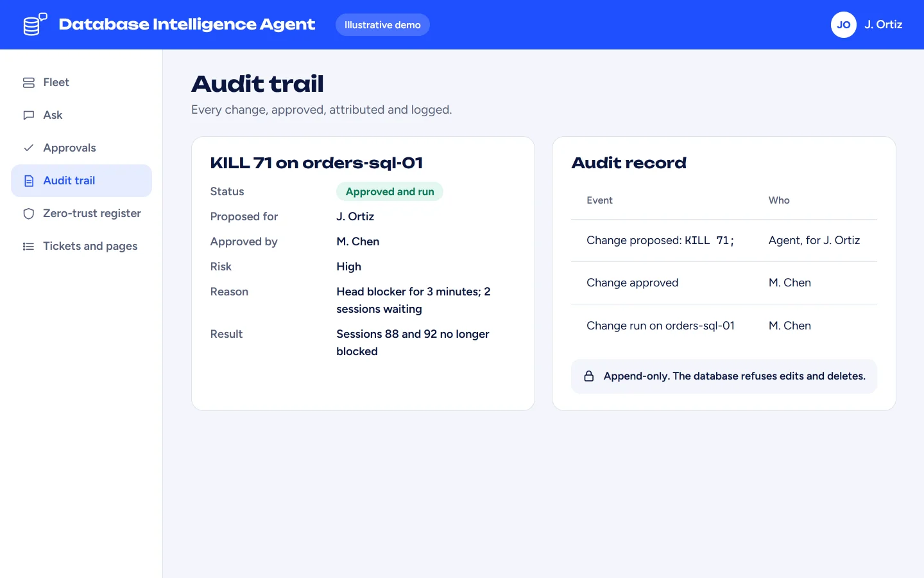Screen dimensions: 924x578
Task: Open the Approvals page
Action: click(81, 148)
